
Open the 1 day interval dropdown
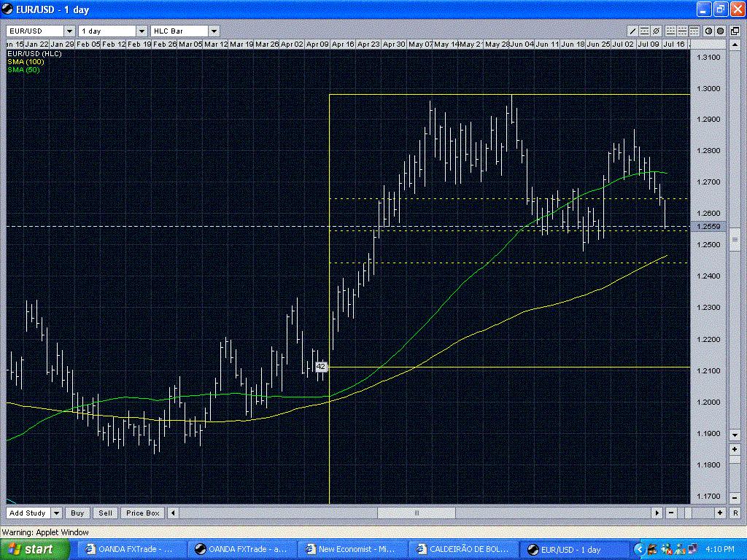[x=142, y=31]
